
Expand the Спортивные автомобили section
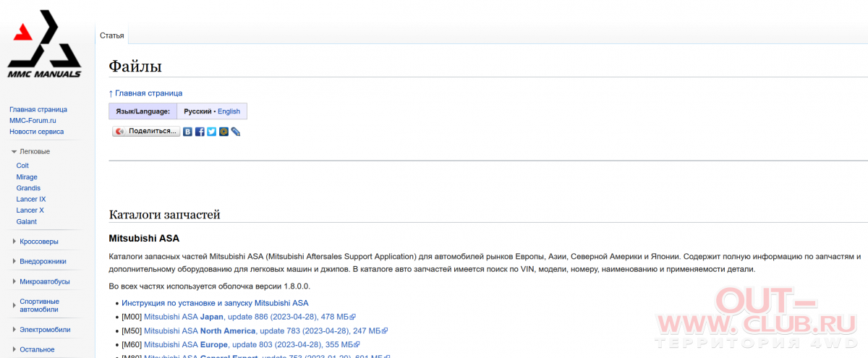40,305
